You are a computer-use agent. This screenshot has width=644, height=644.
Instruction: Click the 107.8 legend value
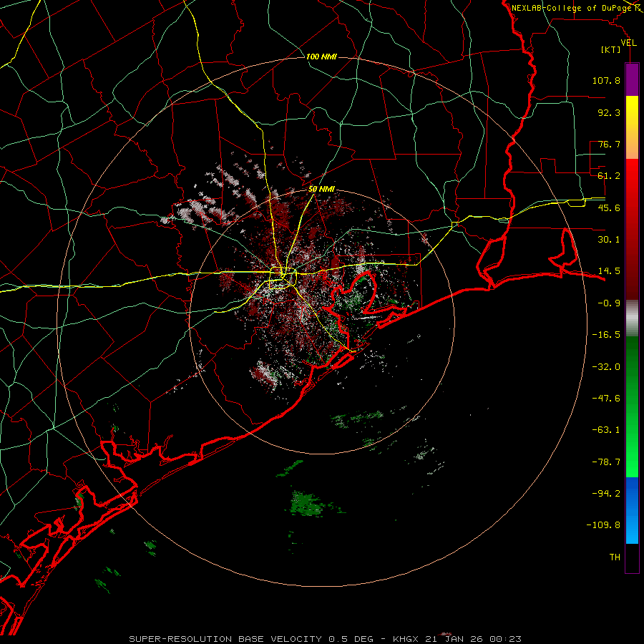[606, 80]
